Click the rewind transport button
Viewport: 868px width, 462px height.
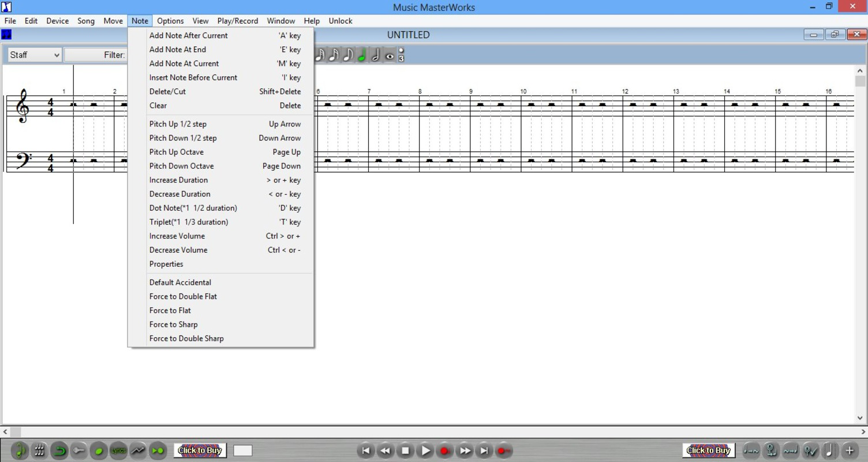(386, 450)
